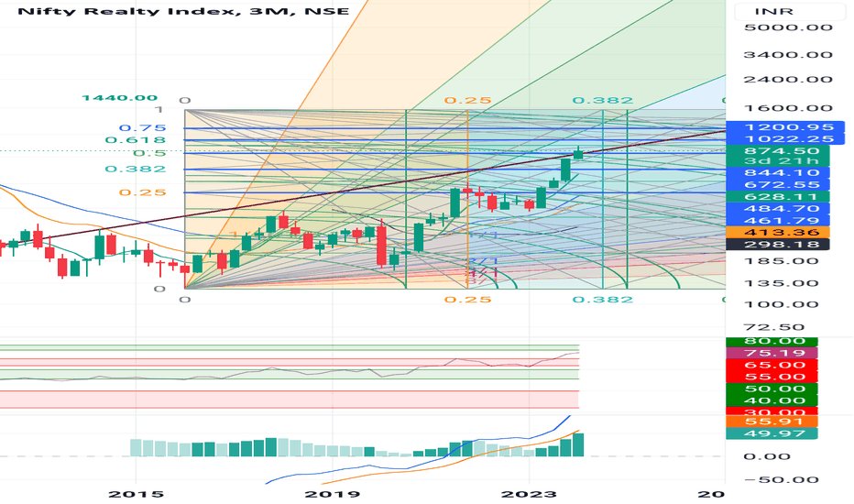Click the Nifty Realty Index chart title

[x=183, y=11]
